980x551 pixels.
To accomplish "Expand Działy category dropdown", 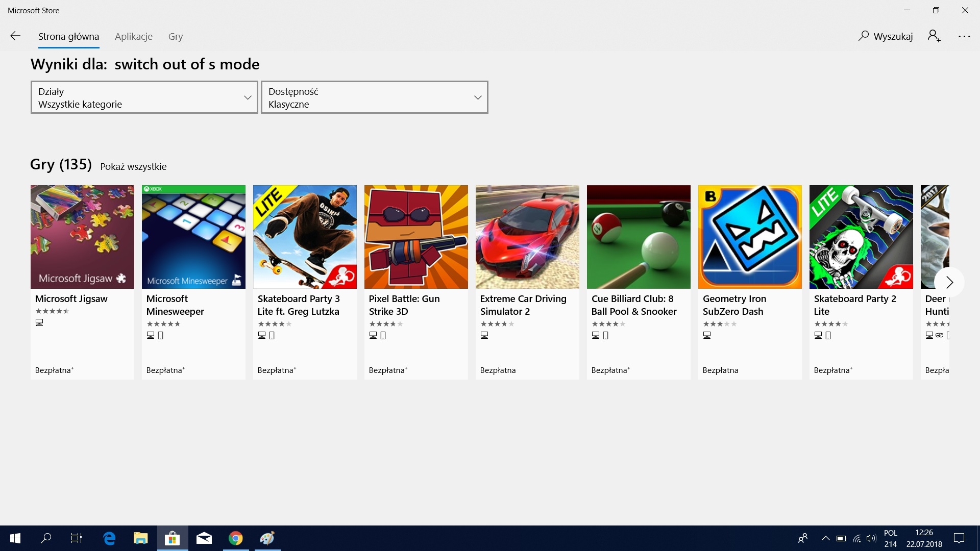I will point(144,97).
